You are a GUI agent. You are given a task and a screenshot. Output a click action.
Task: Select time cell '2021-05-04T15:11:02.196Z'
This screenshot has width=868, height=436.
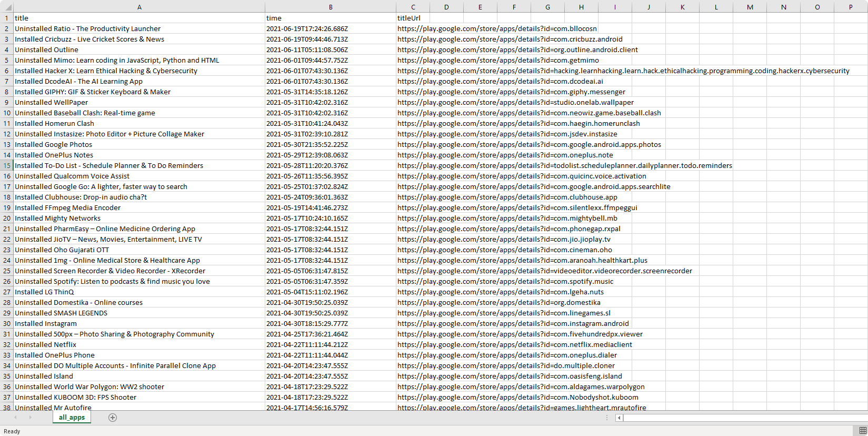click(x=331, y=292)
